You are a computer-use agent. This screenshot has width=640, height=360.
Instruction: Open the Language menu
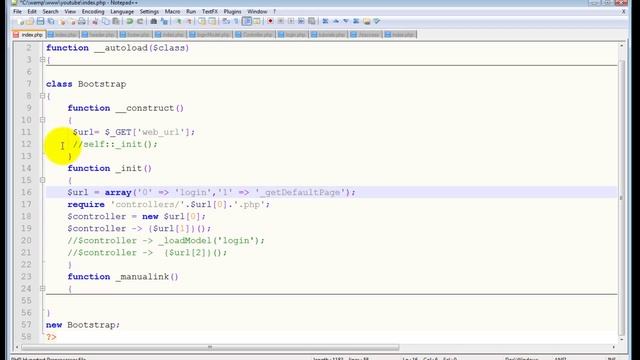tap(122, 11)
